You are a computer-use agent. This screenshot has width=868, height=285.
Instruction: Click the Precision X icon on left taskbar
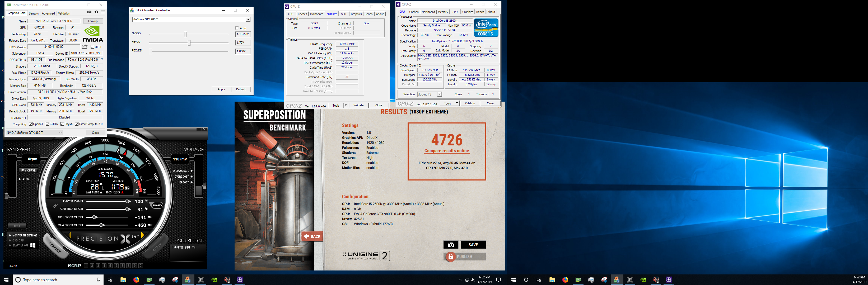[201, 280]
